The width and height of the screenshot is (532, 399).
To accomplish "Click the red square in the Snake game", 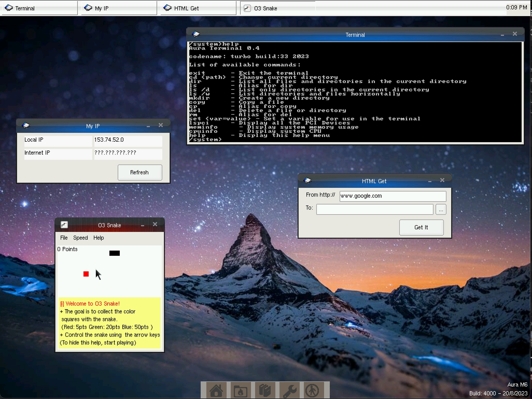I will coord(85,274).
